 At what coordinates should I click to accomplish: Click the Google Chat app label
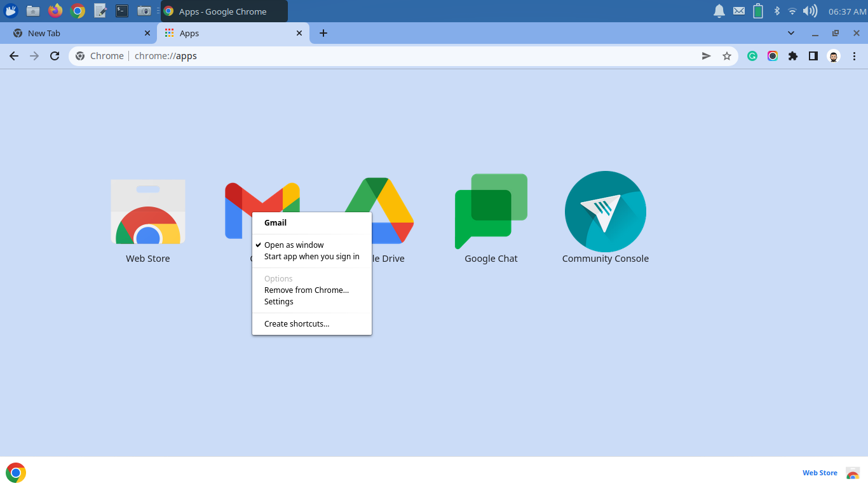[x=491, y=259]
